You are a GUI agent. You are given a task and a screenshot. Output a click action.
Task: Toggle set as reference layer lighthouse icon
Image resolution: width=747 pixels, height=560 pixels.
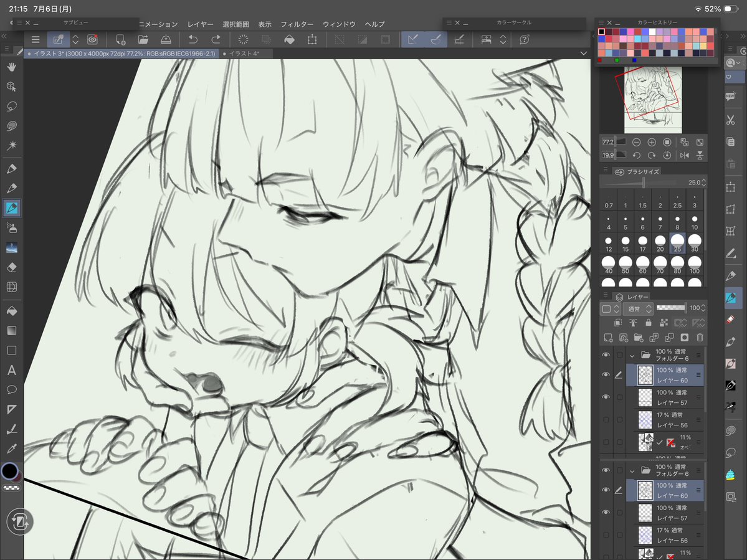pyautogui.click(x=633, y=323)
